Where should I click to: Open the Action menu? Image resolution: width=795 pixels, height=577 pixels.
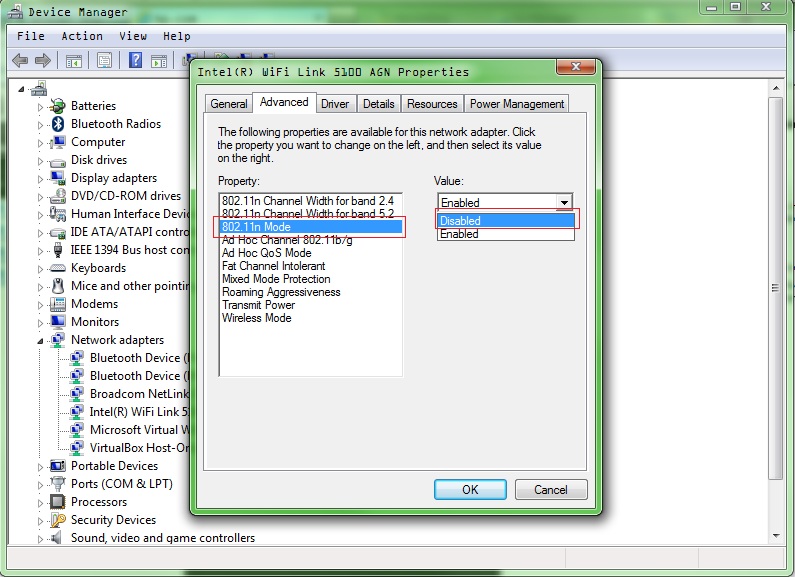click(x=82, y=36)
